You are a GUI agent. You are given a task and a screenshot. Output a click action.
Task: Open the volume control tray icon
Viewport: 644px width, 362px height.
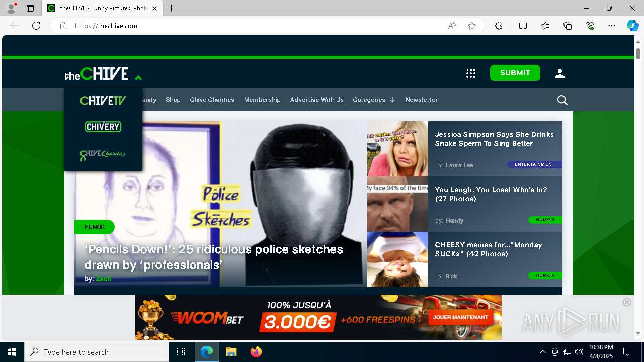click(579, 352)
